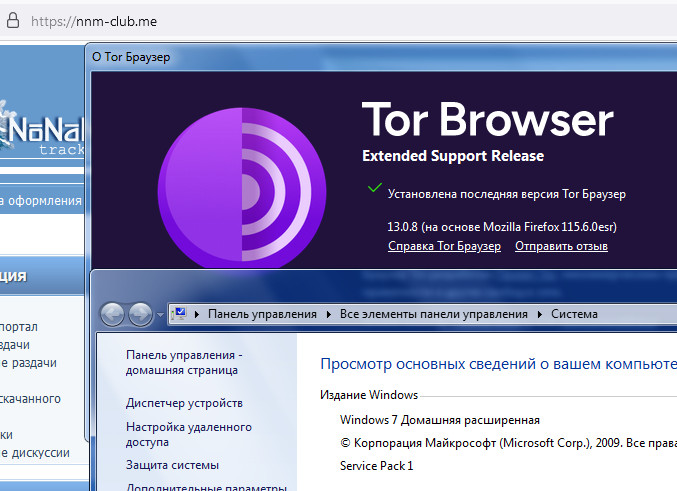Click Просмотр основных сведений heading
This screenshot has width=677, height=491.
tap(498, 364)
